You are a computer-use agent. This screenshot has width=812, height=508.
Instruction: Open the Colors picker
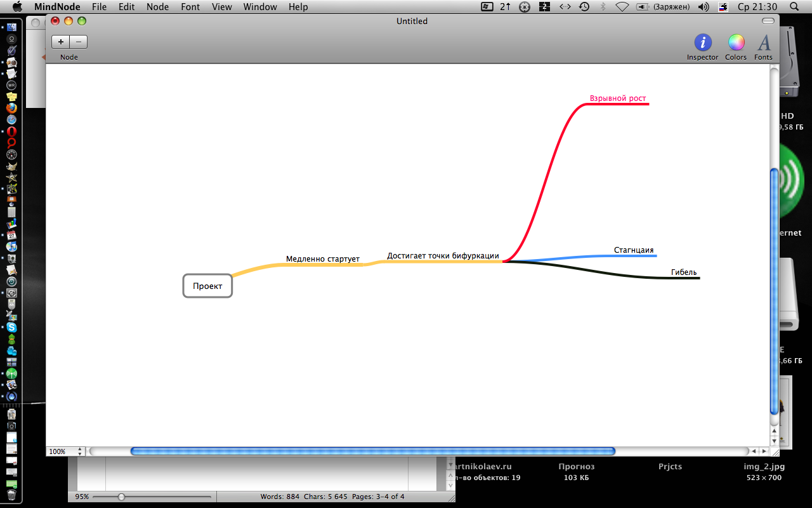click(736, 43)
